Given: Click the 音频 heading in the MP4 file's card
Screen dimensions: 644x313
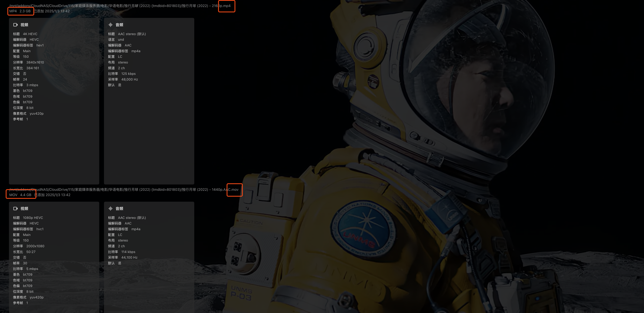Looking at the screenshot, I should point(119,25).
